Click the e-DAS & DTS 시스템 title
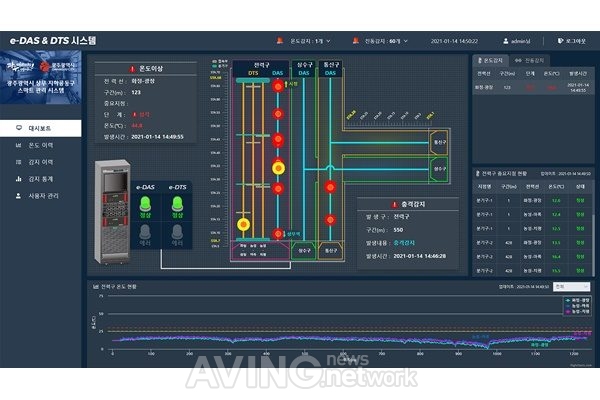The width and height of the screenshot is (600, 400). click(53, 41)
